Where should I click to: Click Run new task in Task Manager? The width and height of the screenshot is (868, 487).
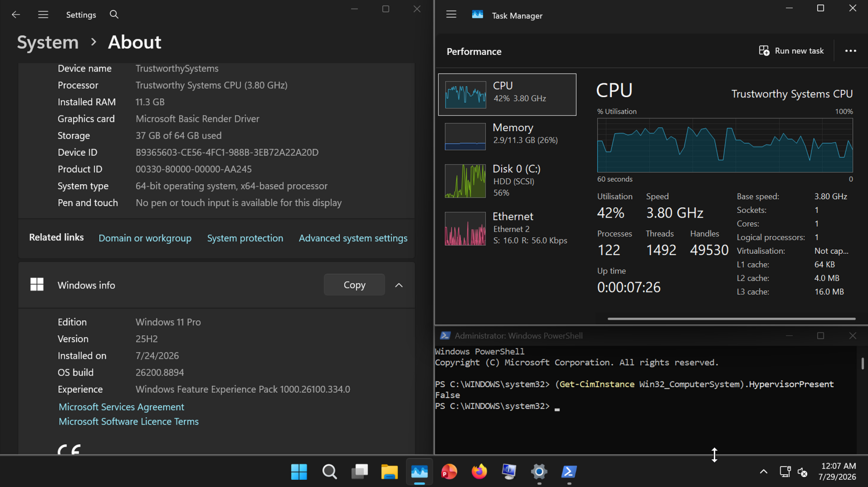[x=791, y=51]
